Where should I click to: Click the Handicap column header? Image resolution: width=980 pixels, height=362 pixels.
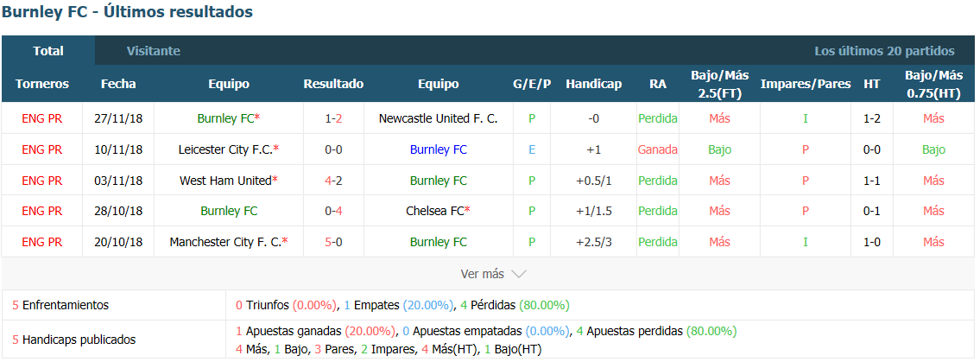pos(594,84)
